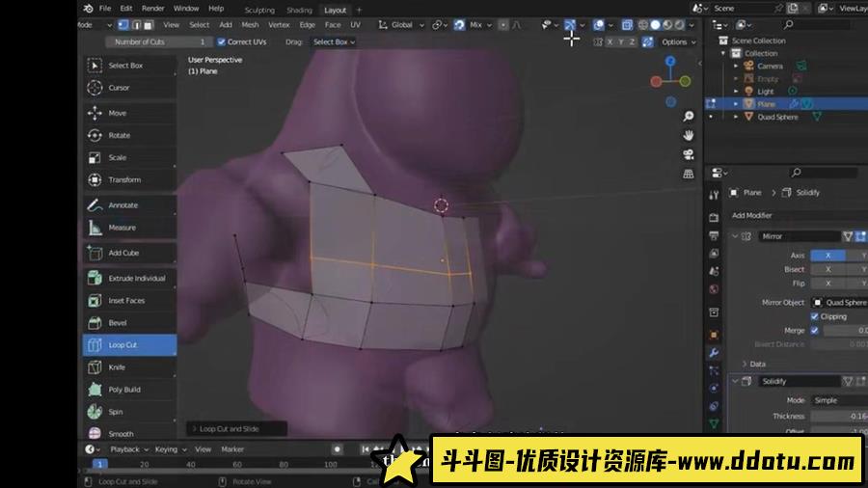Enable Mirror Axis X toggle
Screen dimensions: 868x488
[827, 255]
